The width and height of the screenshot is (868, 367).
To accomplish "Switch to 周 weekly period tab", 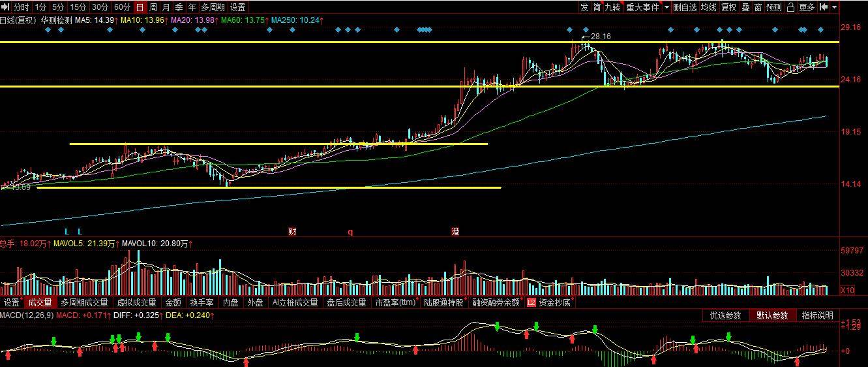I will [153, 7].
